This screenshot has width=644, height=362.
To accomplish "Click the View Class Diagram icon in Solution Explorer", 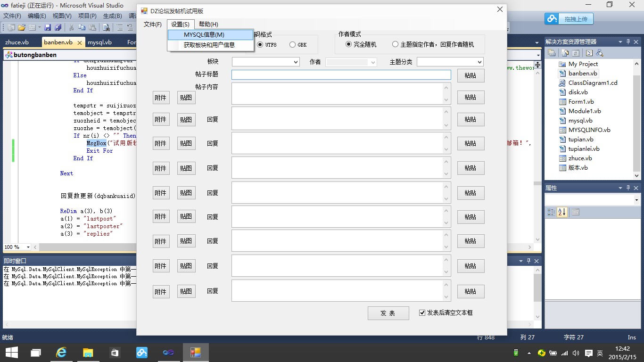I will (x=600, y=53).
